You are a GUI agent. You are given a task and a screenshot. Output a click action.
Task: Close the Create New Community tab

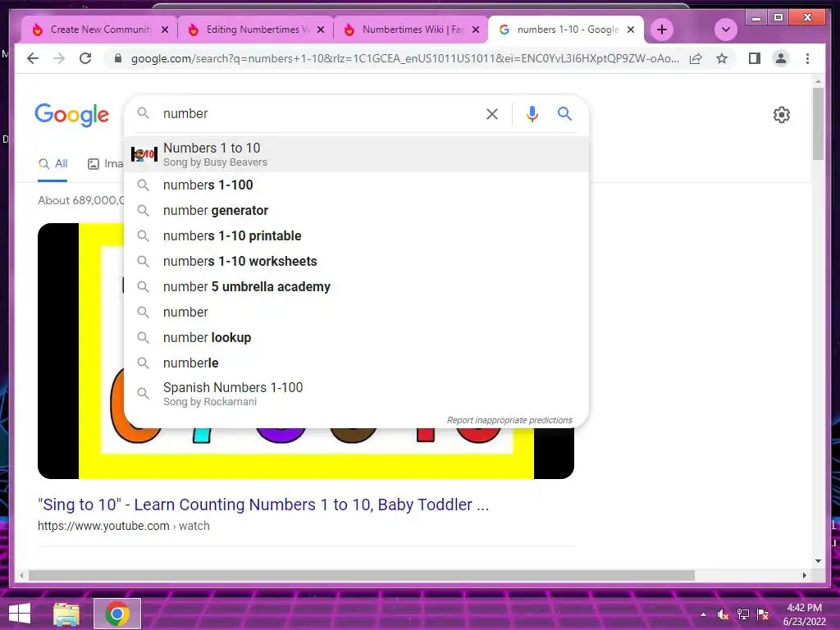(x=165, y=30)
